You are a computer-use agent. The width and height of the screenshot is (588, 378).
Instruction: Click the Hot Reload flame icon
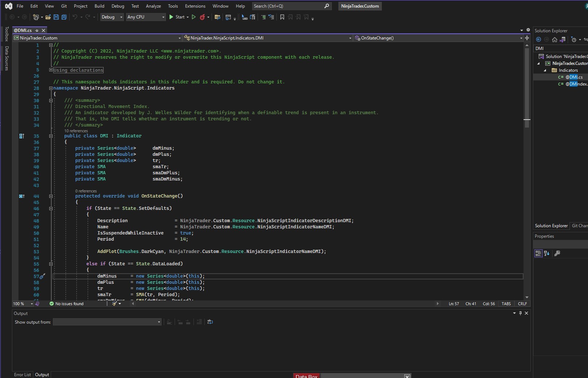pyautogui.click(x=203, y=17)
